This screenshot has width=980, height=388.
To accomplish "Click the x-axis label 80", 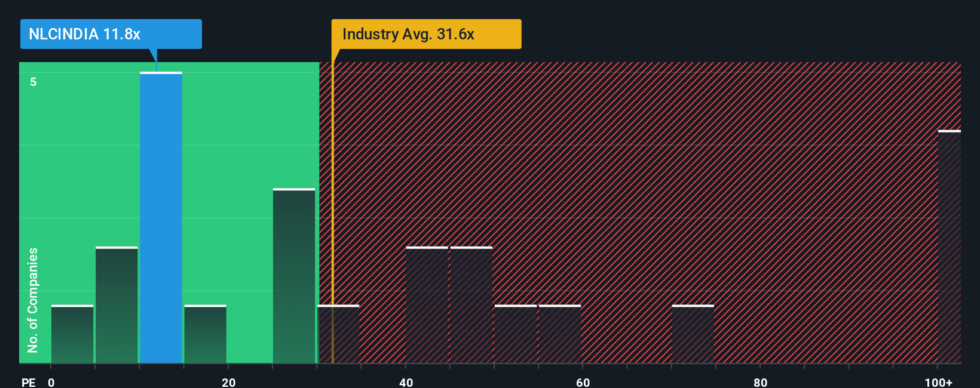I will (x=761, y=382).
